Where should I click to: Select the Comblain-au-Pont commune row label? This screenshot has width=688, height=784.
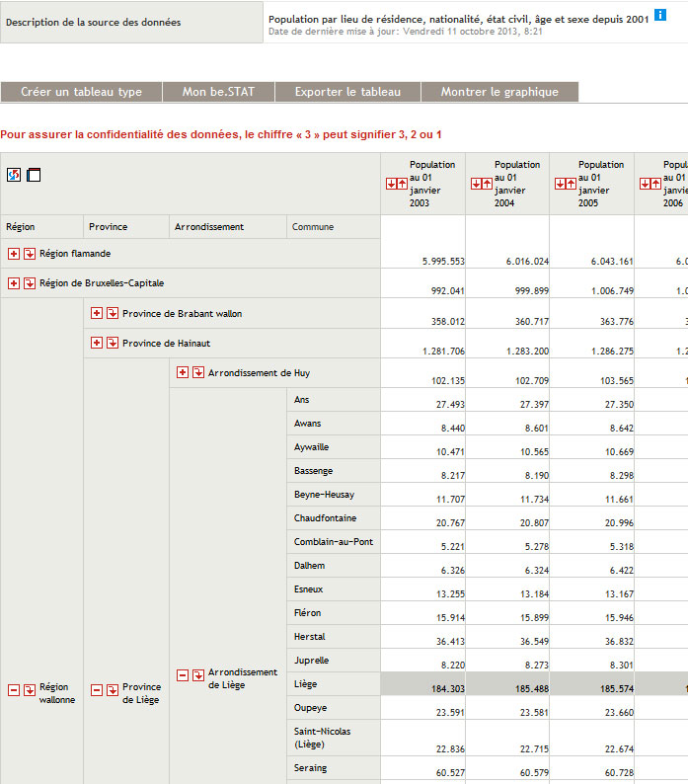point(334,541)
